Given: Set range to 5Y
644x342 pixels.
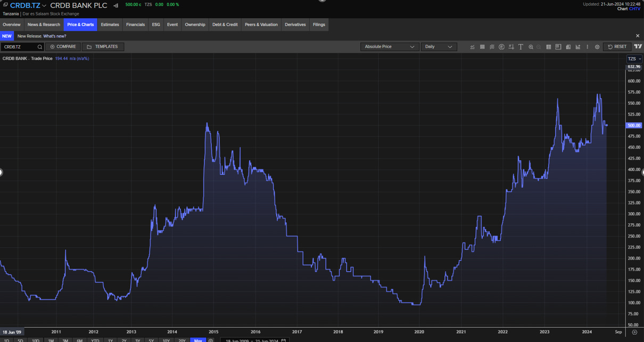Looking at the screenshot, I should (x=151, y=340).
